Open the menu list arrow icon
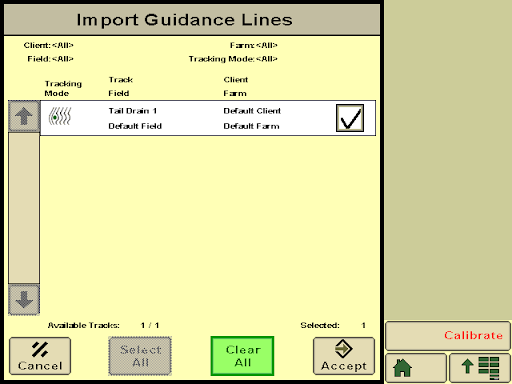The width and height of the screenshot is (512, 384). (480, 368)
